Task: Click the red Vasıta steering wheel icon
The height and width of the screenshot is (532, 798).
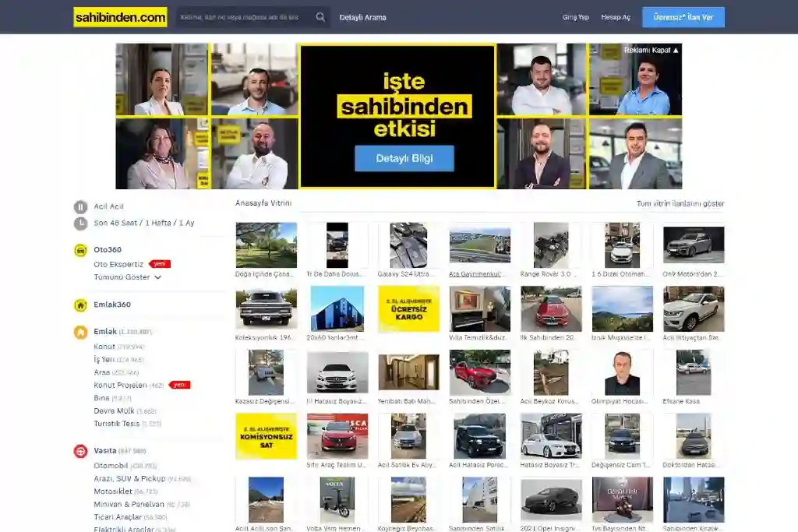Action: [x=80, y=451]
